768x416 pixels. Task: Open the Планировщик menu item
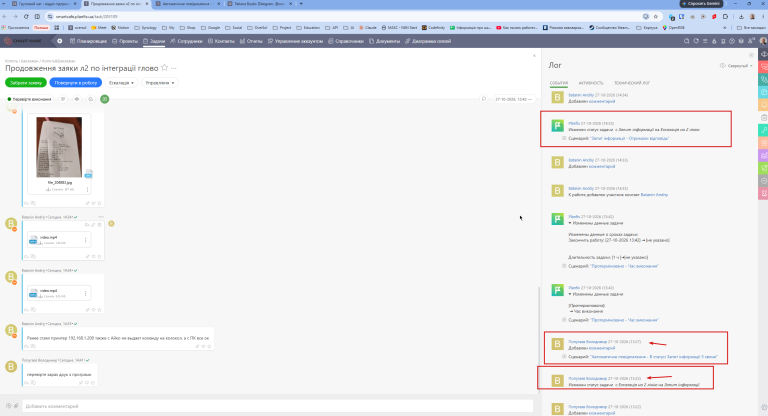(x=88, y=41)
